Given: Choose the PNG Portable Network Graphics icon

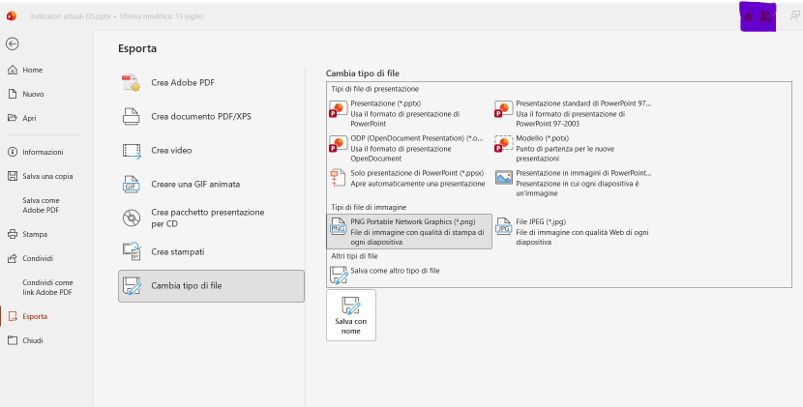Looking at the screenshot, I should pos(338,227).
